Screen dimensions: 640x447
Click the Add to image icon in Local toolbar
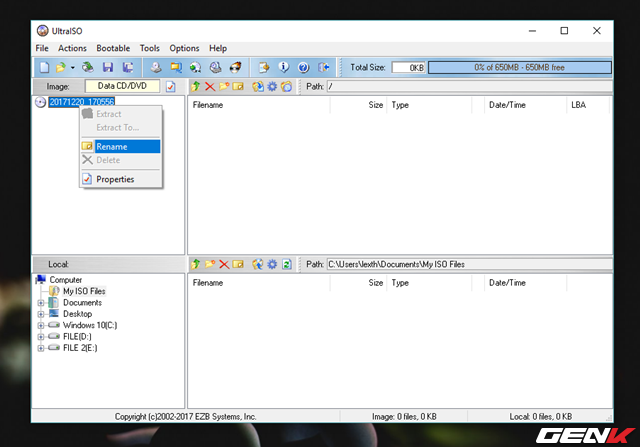coord(258,264)
